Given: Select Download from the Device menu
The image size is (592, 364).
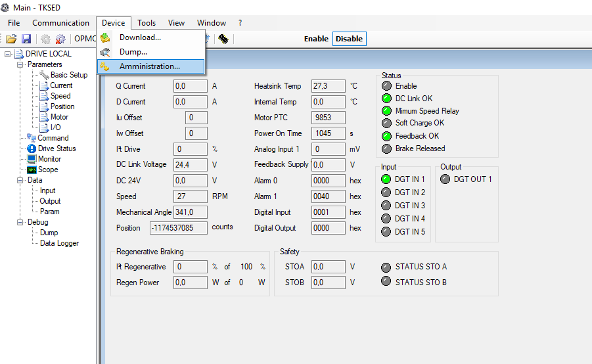Looking at the screenshot, I should coord(140,37).
